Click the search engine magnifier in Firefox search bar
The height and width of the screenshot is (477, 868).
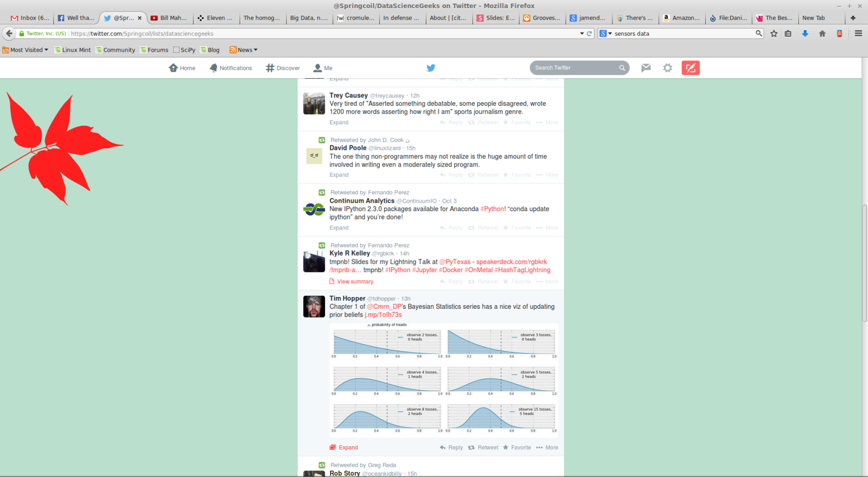click(759, 34)
